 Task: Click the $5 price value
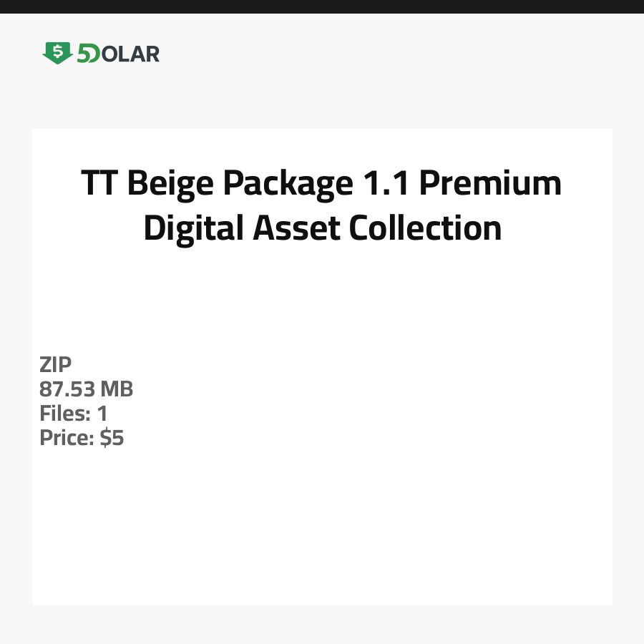(x=112, y=438)
